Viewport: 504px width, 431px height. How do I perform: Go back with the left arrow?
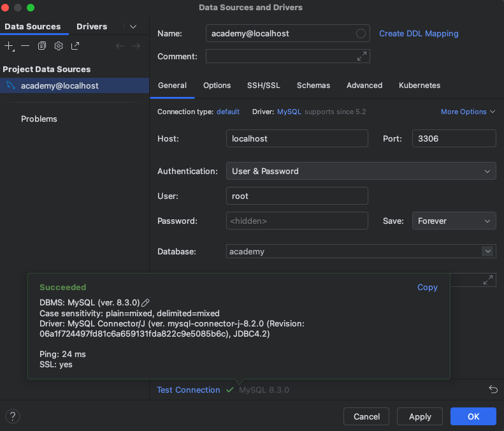(120, 46)
